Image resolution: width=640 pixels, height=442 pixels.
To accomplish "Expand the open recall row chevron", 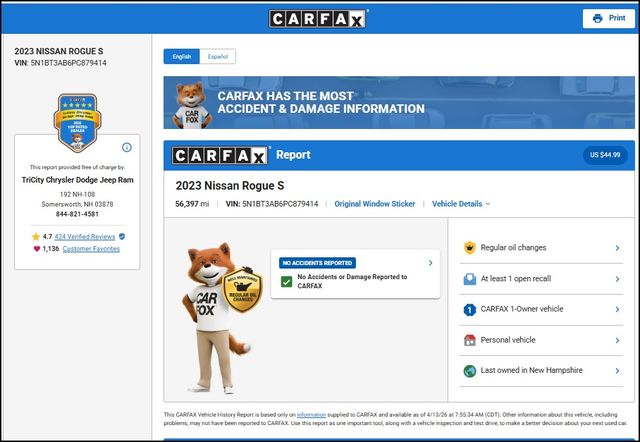I will (x=618, y=279).
